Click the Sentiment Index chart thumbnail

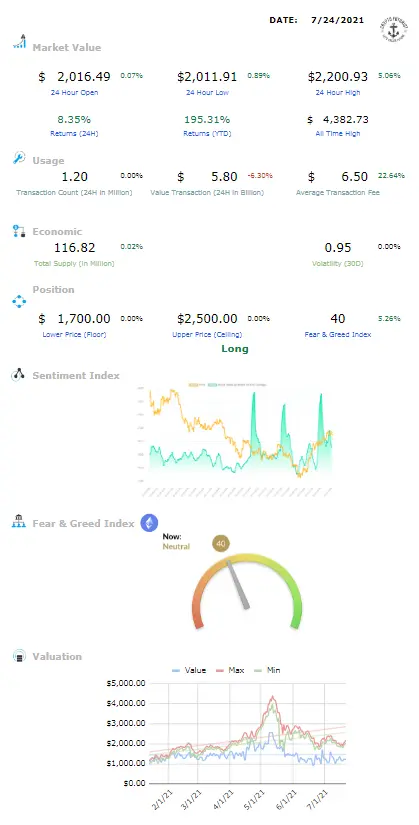click(235, 441)
